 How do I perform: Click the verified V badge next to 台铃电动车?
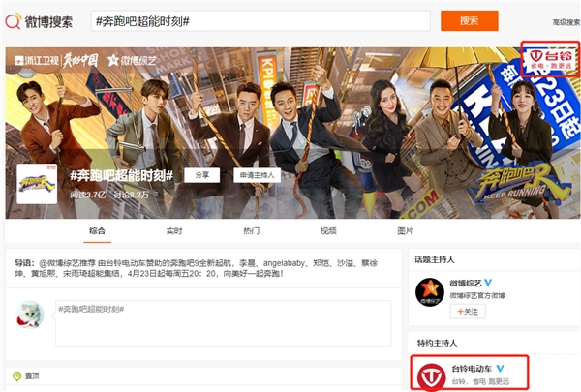click(x=501, y=369)
